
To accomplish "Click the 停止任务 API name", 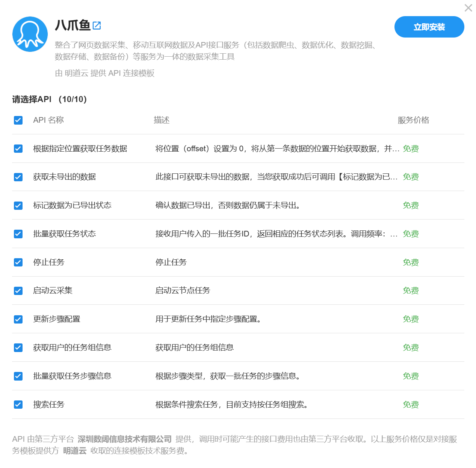I will pos(49,262).
